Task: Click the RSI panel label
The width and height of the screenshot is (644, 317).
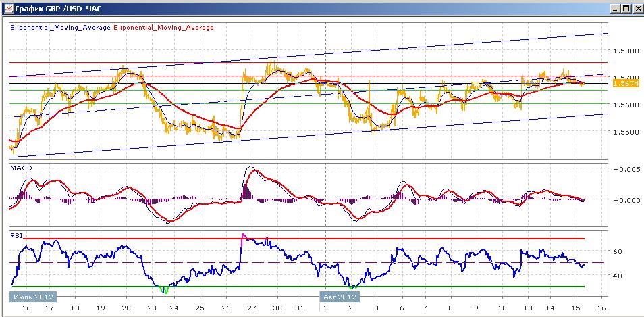Action: click(x=16, y=235)
